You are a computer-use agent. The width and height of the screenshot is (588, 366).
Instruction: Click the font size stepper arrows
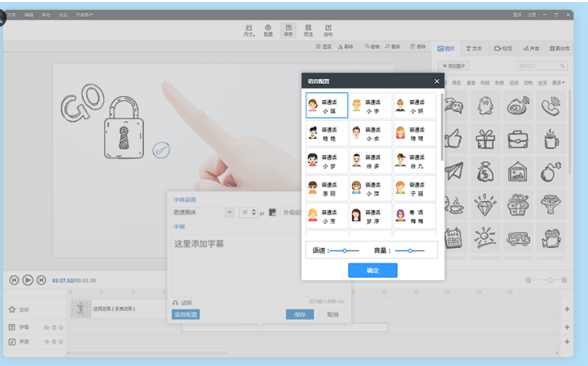(x=254, y=212)
